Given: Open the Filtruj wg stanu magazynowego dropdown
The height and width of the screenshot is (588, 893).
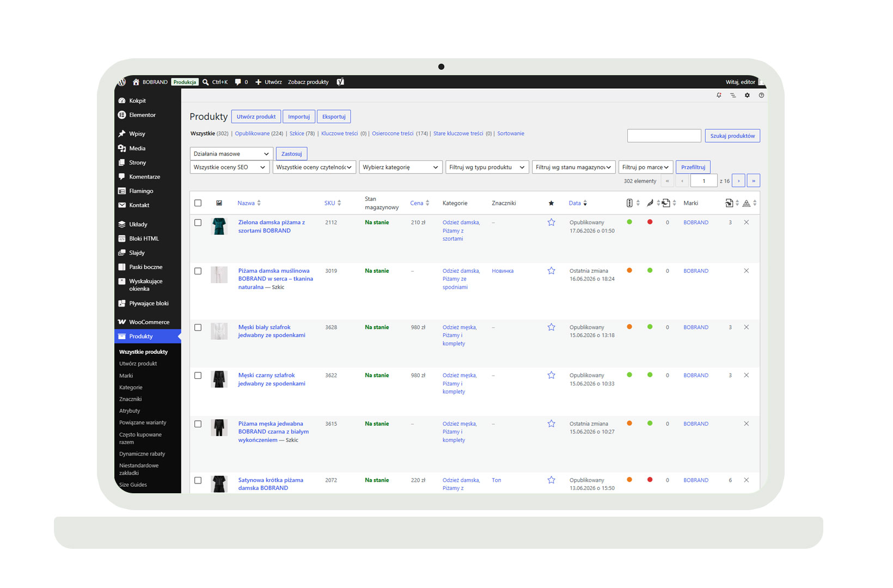Looking at the screenshot, I should 573,167.
